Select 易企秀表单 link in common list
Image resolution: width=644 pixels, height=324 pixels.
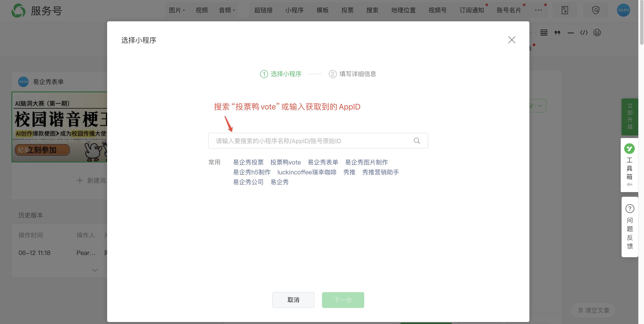point(323,162)
